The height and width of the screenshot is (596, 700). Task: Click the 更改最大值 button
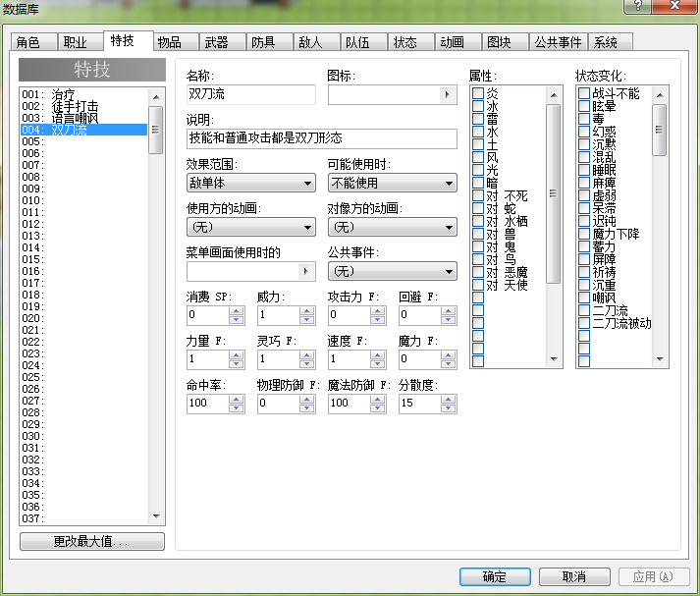click(x=92, y=542)
